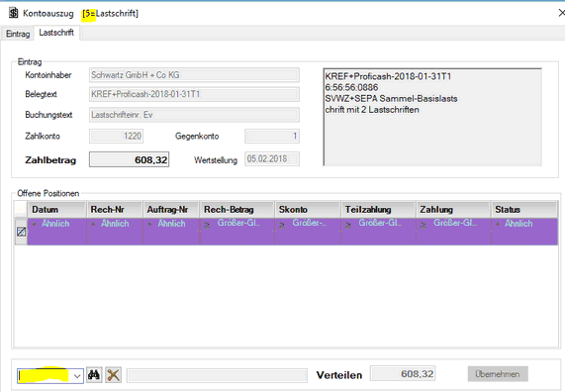Click the crossed tools clear icon
This screenshot has width=565, height=392.
coord(113,375)
